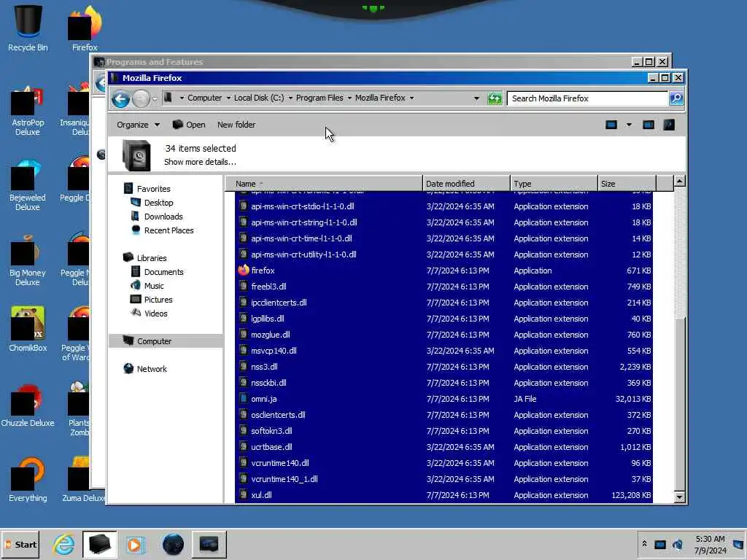Toggle the preview pane icon
Screen dimensions: 747x560
[x=649, y=125]
